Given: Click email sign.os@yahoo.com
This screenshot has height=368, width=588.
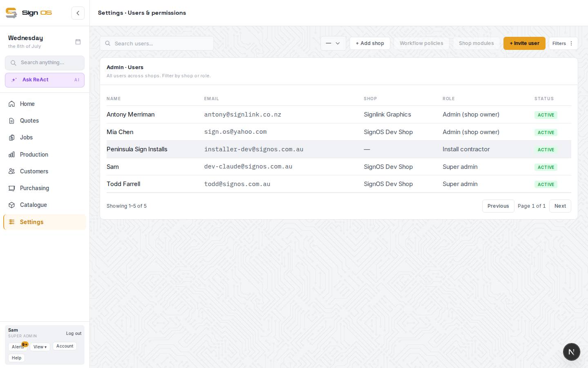Looking at the screenshot, I should point(235,132).
